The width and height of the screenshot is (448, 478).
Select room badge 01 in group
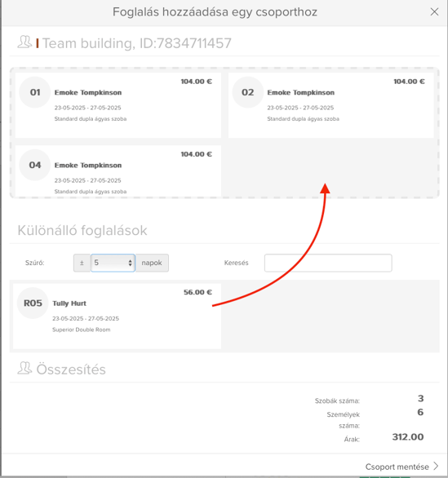35,92
